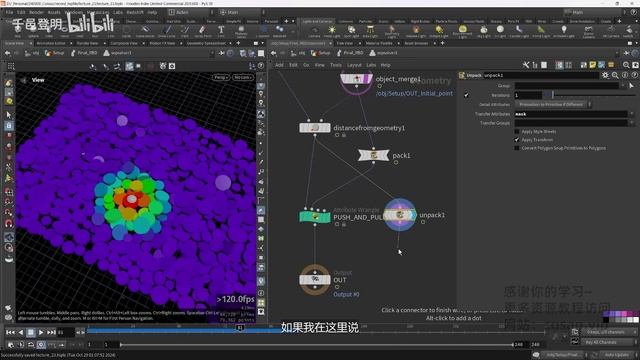Open the Render menu
Screen dimensions: 640x360
36,12
